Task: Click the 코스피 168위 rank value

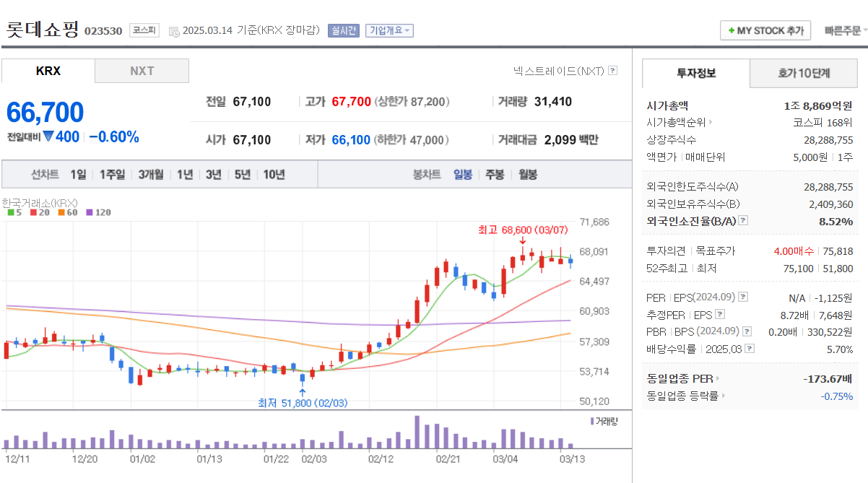Action: [x=823, y=123]
